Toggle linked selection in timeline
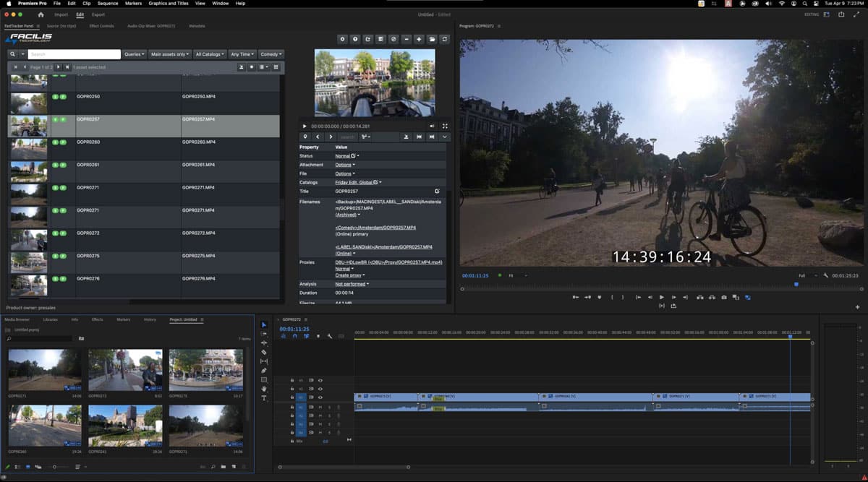This screenshot has height=482, width=868. click(x=307, y=336)
